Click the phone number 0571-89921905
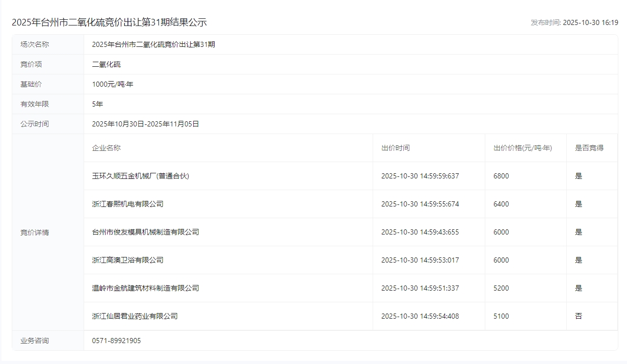This screenshot has height=364, width=627. 116,341
